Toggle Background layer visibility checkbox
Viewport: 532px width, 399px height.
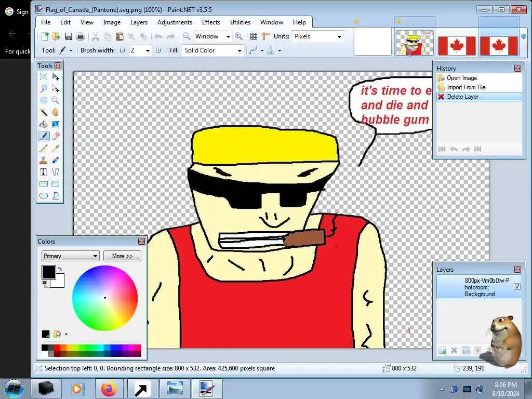(517, 287)
